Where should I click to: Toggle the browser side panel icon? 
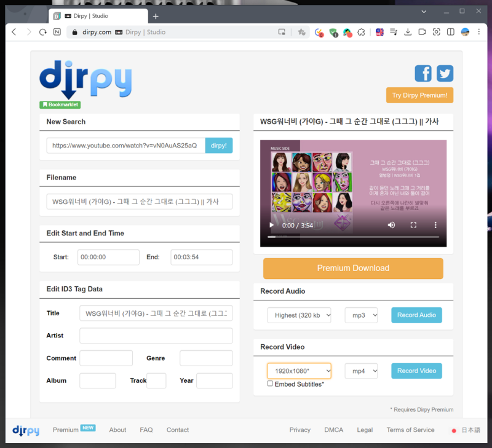pyautogui.click(x=451, y=32)
